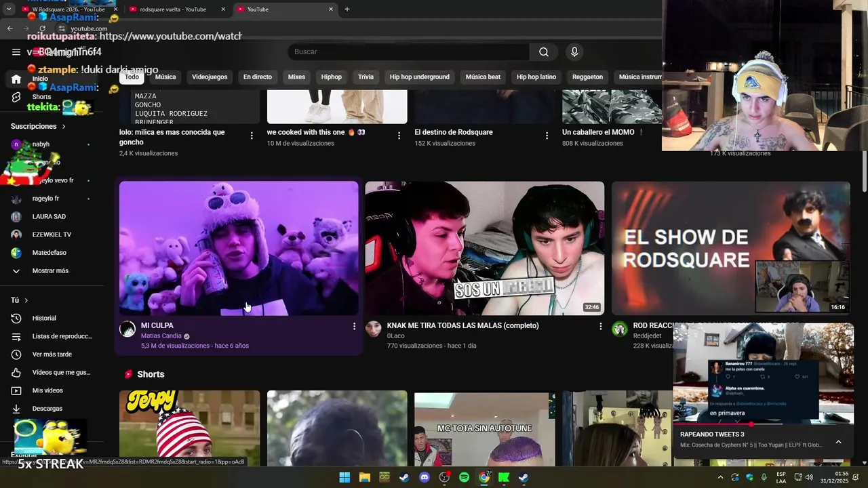The image size is (868, 488).
Task: Open browser tab search dropdown
Action: 9,9
